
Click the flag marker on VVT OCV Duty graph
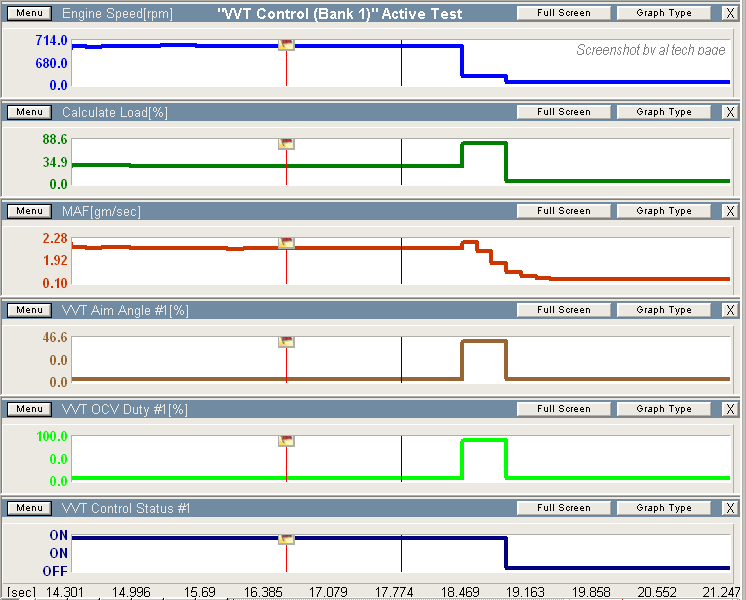tap(286, 440)
